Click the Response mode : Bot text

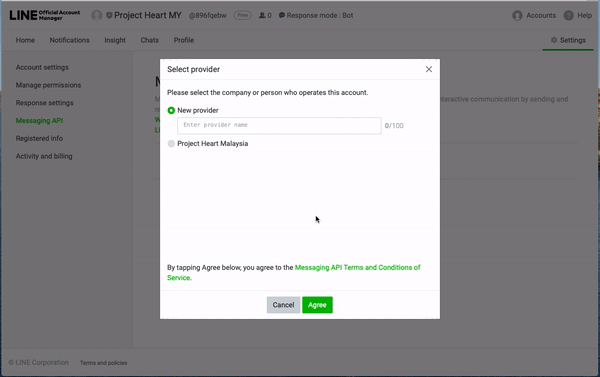coord(320,15)
